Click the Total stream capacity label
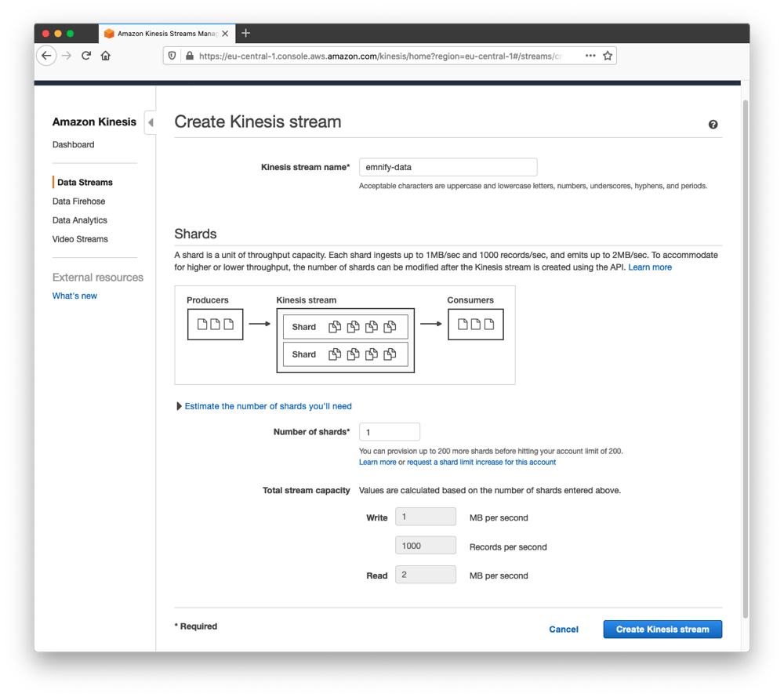Viewport: 784px width, 697px height. tap(307, 490)
